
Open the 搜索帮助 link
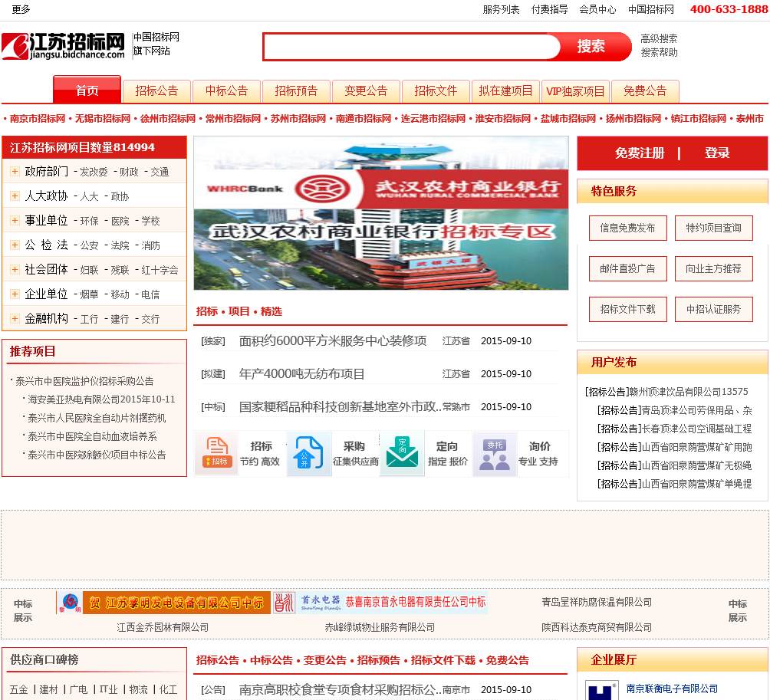pos(659,53)
